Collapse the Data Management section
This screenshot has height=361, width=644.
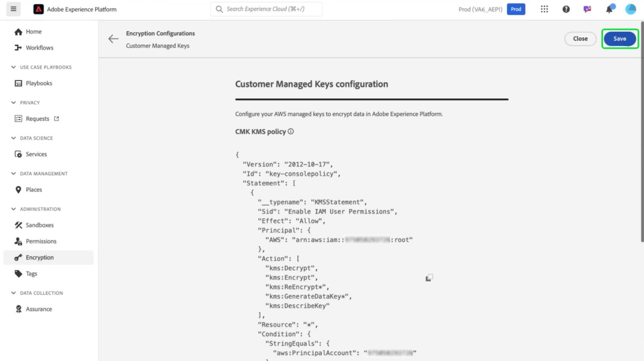coord(13,173)
